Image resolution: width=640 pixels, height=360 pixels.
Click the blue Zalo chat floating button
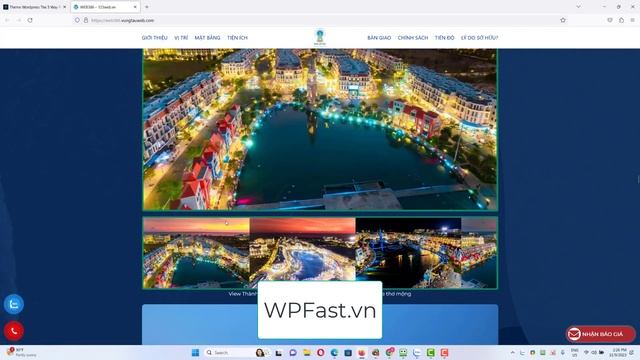[x=14, y=304]
